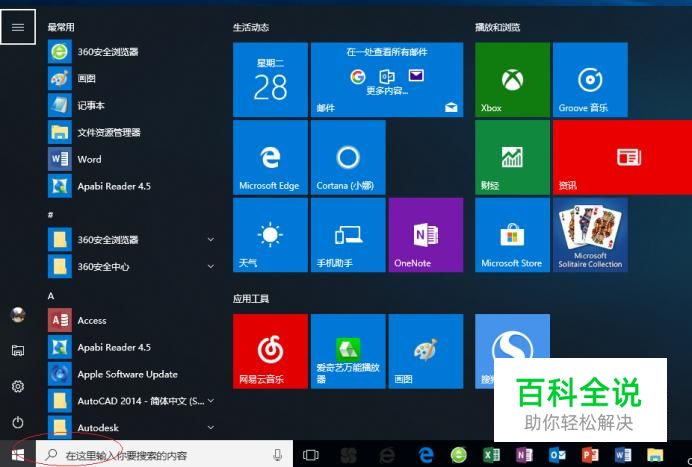Click the 应用工具 group heading
692x467 pixels.
251,299
